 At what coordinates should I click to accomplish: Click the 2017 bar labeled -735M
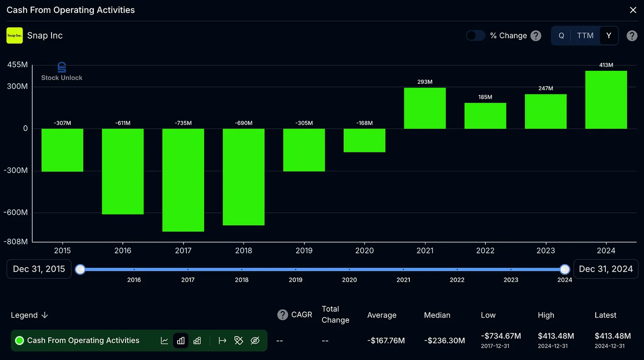point(183,180)
